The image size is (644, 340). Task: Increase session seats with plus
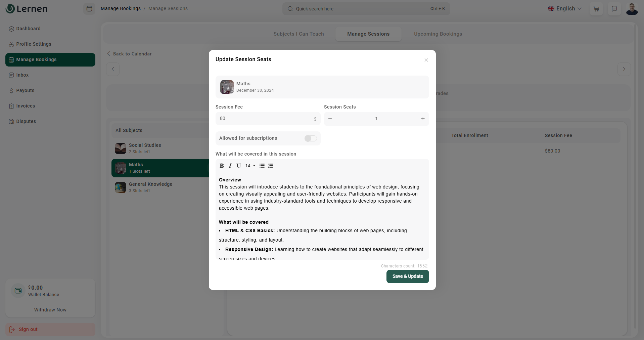[x=423, y=119]
